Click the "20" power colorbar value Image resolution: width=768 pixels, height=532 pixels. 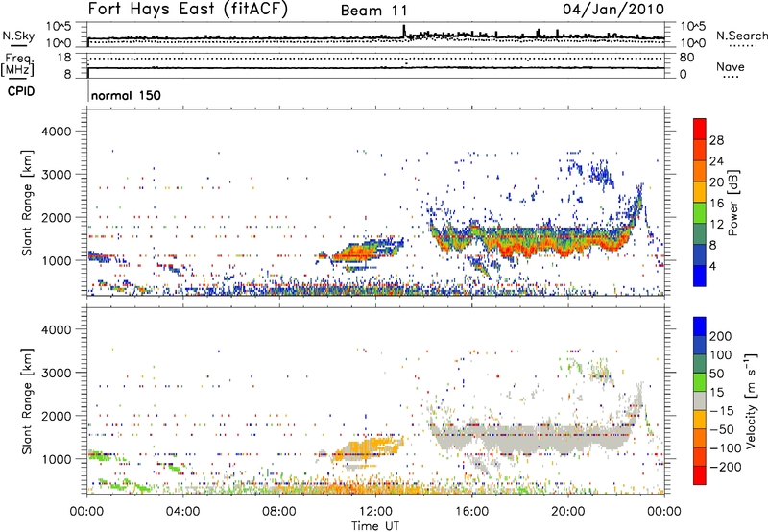[x=716, y=182]
